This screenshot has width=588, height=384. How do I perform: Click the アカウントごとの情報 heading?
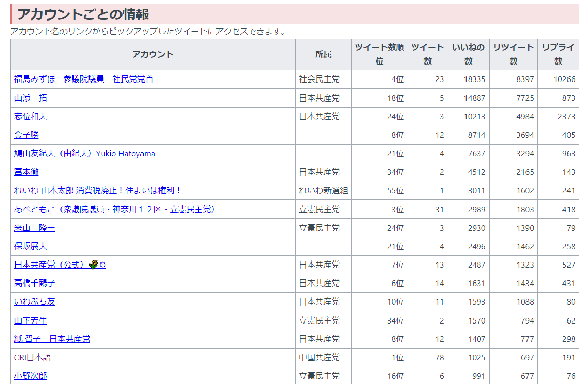(83, 14)
